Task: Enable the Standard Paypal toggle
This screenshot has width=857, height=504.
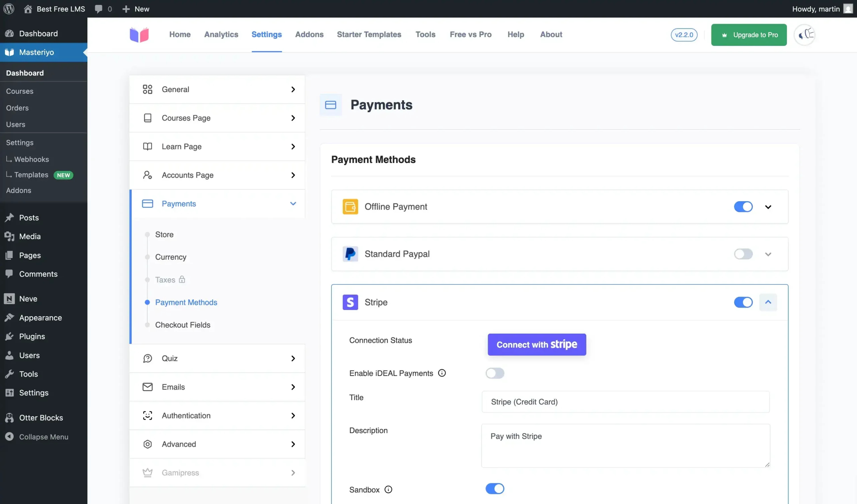Action: (743, 254)
